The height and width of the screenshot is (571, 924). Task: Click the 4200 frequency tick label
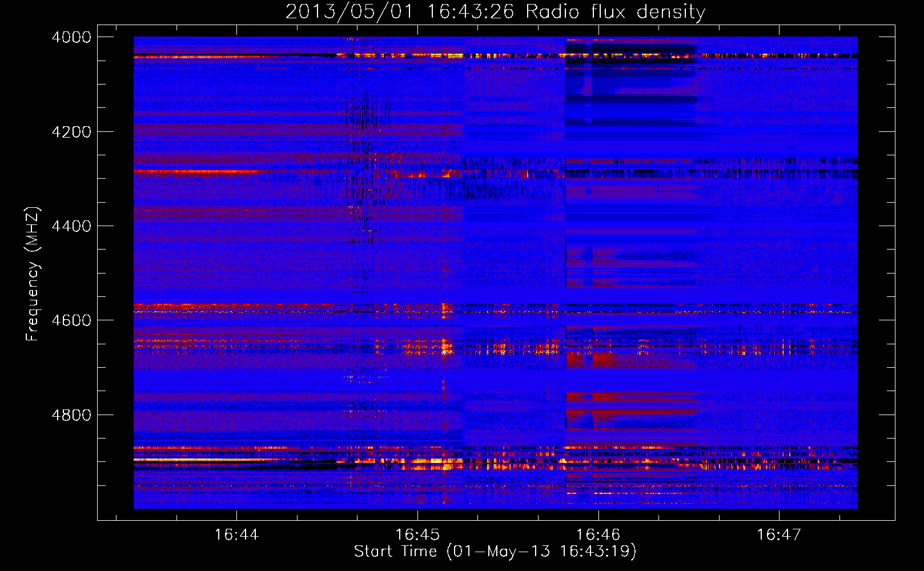coord(71,132)
